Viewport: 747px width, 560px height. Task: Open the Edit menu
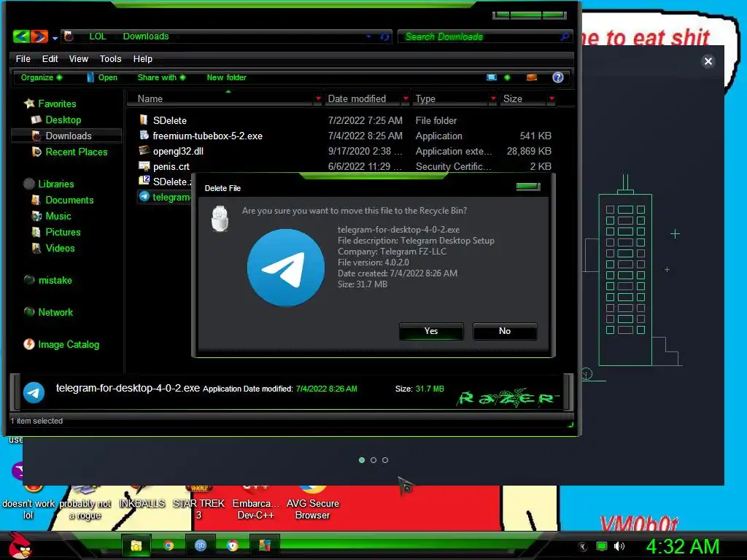pyautogui.click(x=50, y=58)
